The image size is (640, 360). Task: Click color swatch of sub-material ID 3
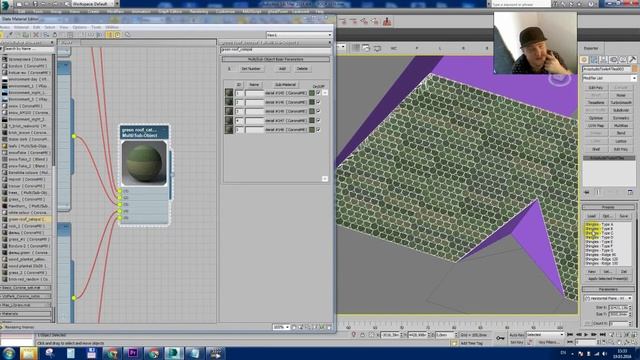312,111
